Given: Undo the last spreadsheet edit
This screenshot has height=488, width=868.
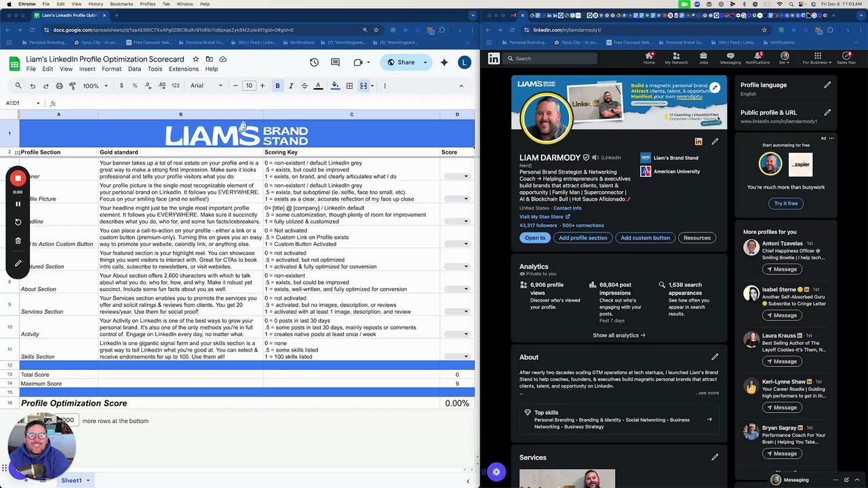Looking at the screenshot, I should [33, 86].
